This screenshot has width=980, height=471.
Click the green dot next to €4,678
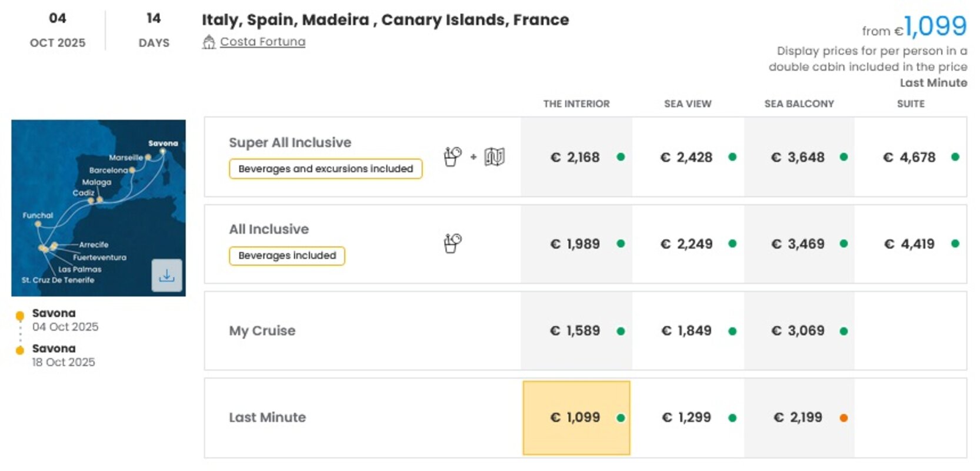pyautogui.click(x=955, y=157)
